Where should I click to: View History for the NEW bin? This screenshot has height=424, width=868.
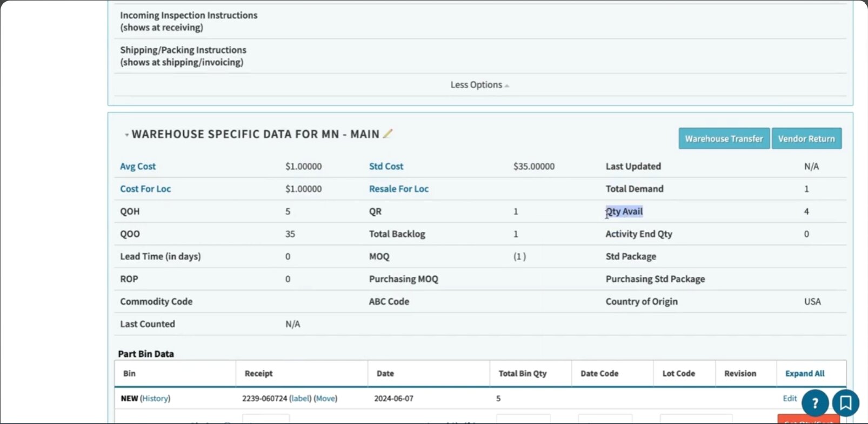click(155, 399)
